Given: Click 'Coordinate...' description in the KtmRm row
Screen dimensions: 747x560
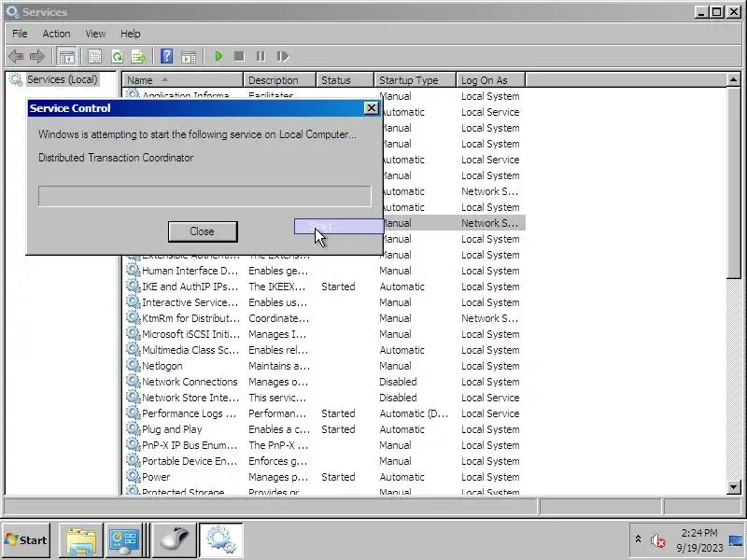Looking at the screenshot, I should pyautogui.click(x=278, y=318).
